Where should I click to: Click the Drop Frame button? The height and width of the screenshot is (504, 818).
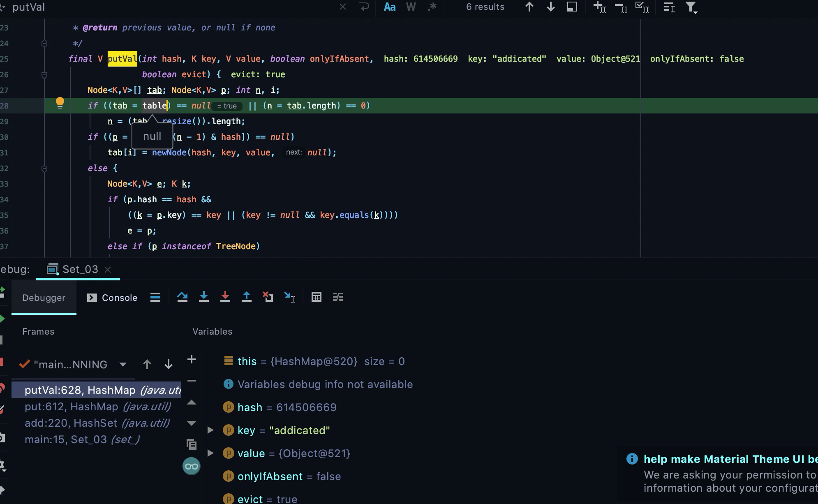pos(268,297)
